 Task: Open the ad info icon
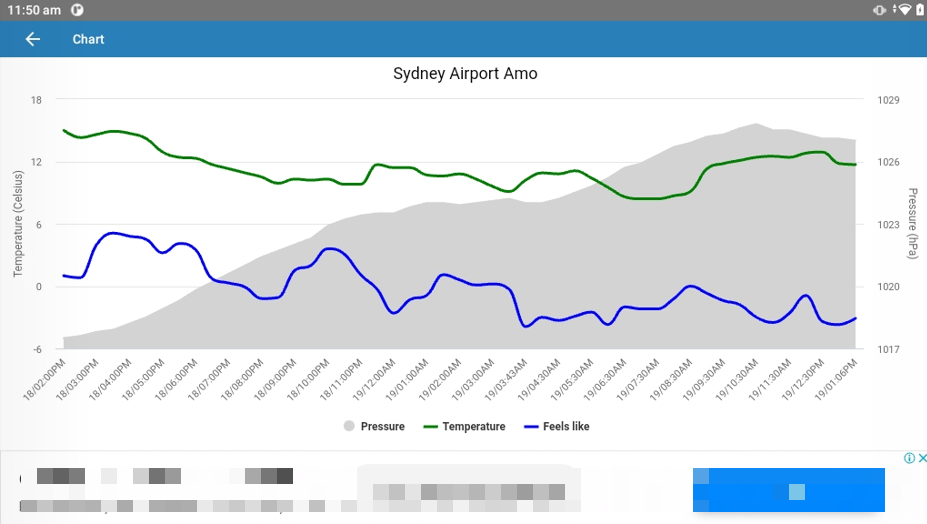(x=909, y=459)
